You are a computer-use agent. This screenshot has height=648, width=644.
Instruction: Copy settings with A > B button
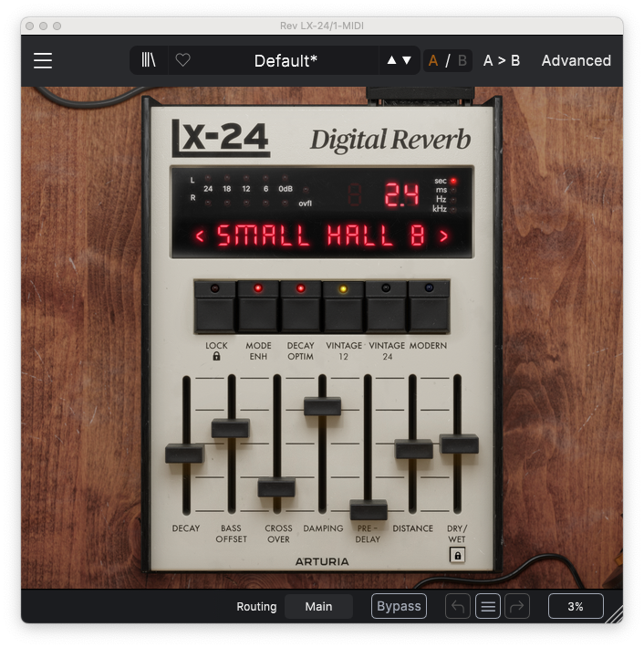pos(502,61)
